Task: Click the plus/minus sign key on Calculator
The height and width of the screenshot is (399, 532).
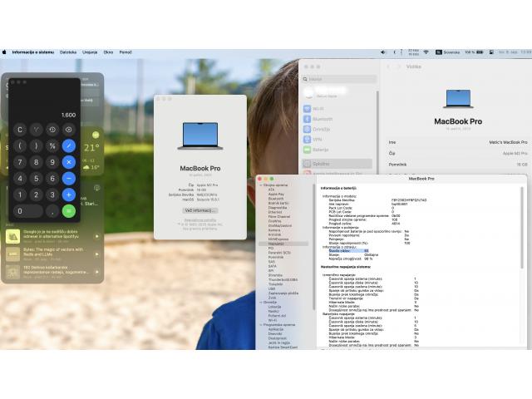Action: pyautogui.click(x=37, y=130)
